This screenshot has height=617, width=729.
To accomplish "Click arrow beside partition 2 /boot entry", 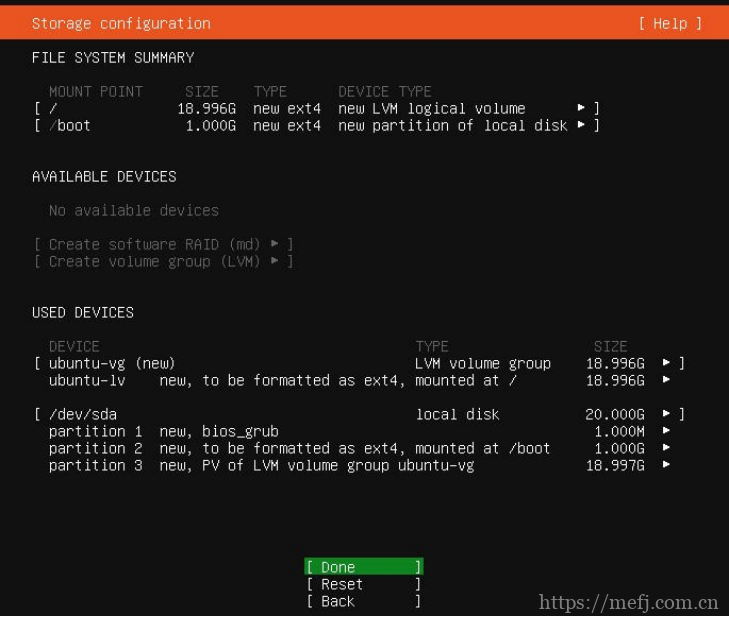I will point(667,448).
